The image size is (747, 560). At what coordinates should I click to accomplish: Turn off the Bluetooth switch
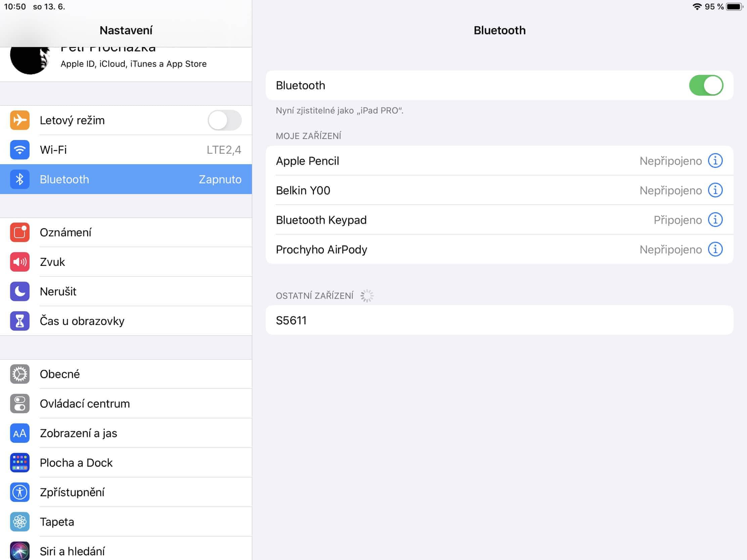(706, 85)
